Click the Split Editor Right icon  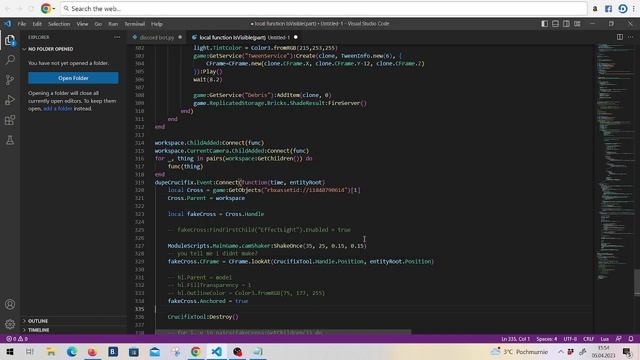(620, 37)
